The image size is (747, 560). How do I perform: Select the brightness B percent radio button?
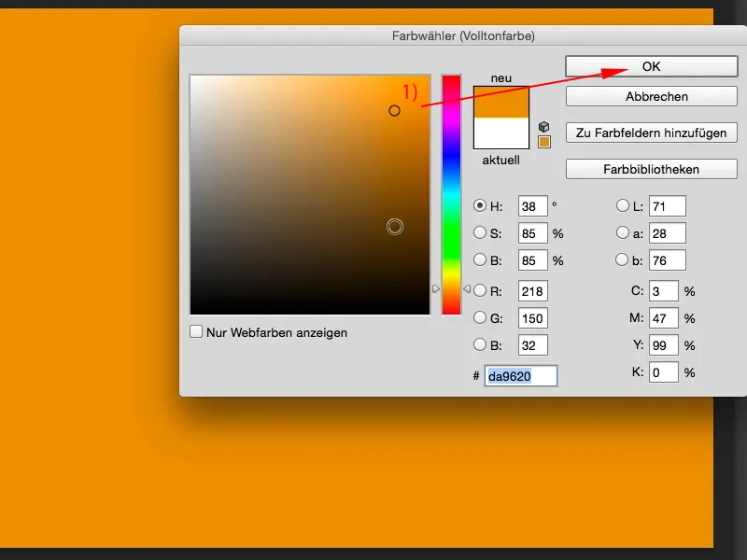(x=480, y=260)
